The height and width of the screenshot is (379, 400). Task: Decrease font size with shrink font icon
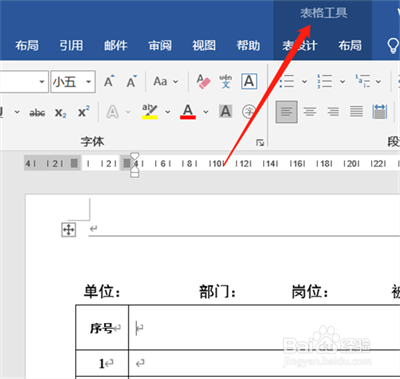pos(131,81)
